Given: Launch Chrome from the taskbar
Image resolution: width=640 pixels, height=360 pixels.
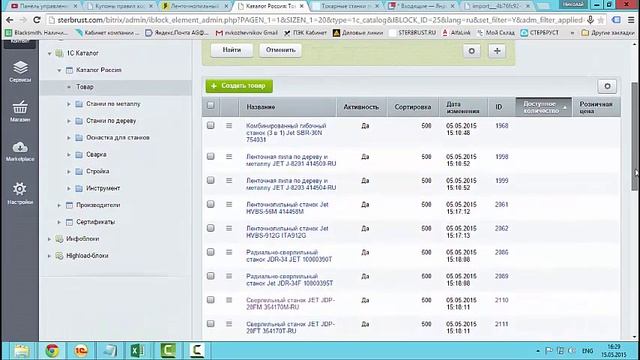Looking at the screenshot, I should click(x=52, y=351).
